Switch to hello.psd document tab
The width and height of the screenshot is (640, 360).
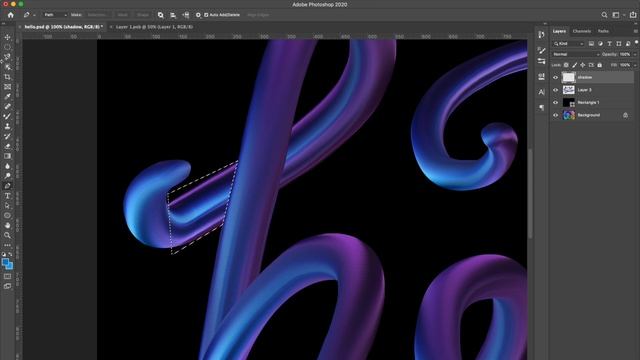click(63, 27)
